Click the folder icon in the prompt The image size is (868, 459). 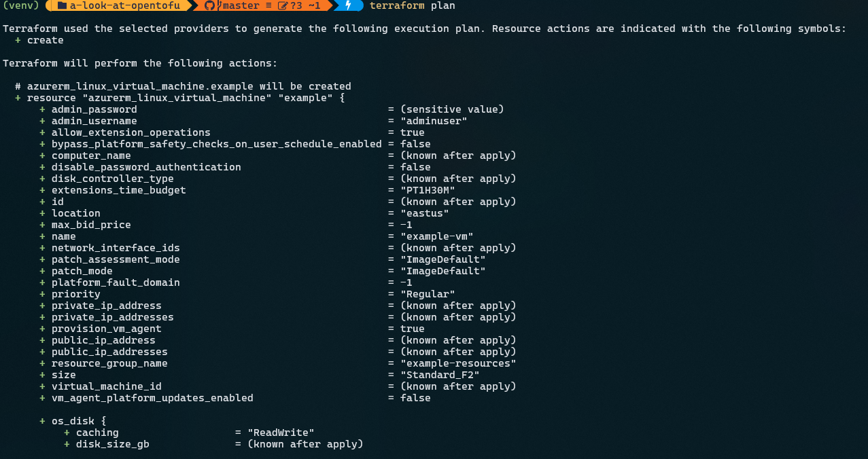[62, 6]
